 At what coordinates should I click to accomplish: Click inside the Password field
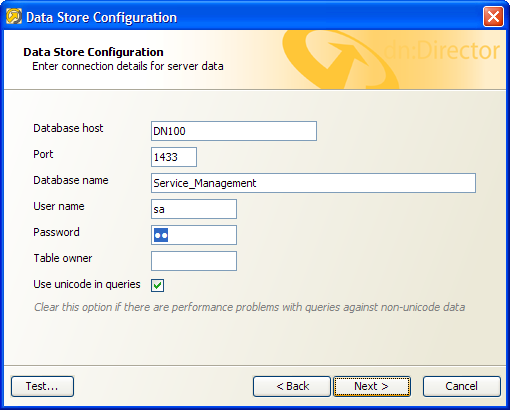[x=194, y=235]
